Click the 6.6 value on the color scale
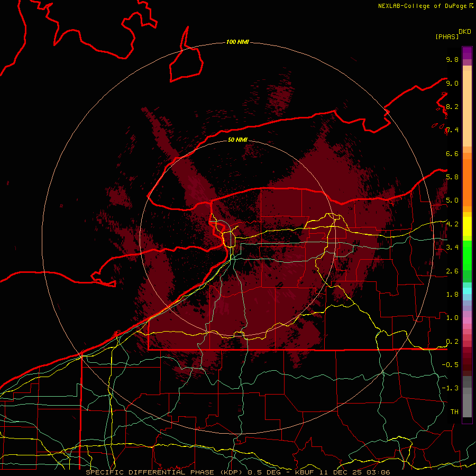This screenshot has height=476, width=476. pos(452,153)
